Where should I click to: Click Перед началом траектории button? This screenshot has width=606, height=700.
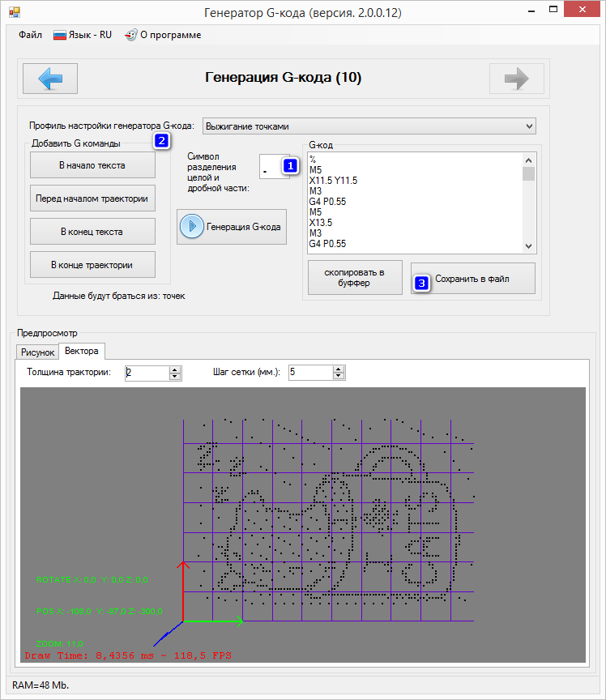[92, 198]
